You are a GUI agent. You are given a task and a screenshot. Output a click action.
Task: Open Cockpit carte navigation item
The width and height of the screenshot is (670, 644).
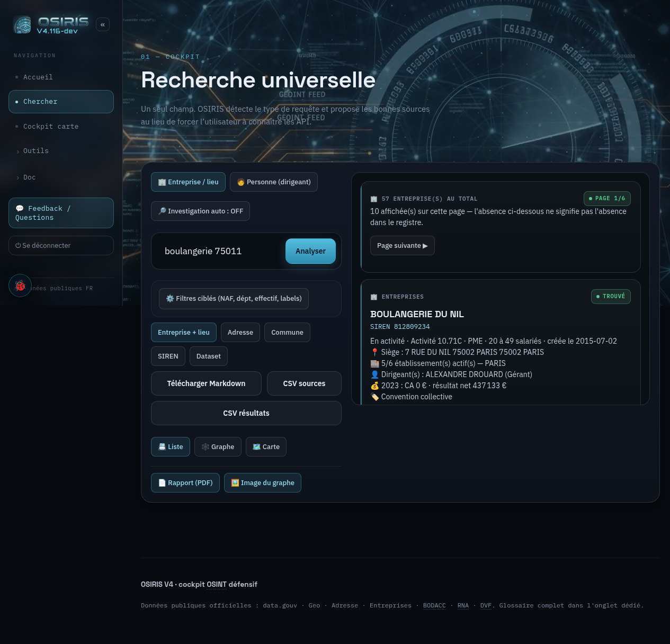[x=61, y=127]
